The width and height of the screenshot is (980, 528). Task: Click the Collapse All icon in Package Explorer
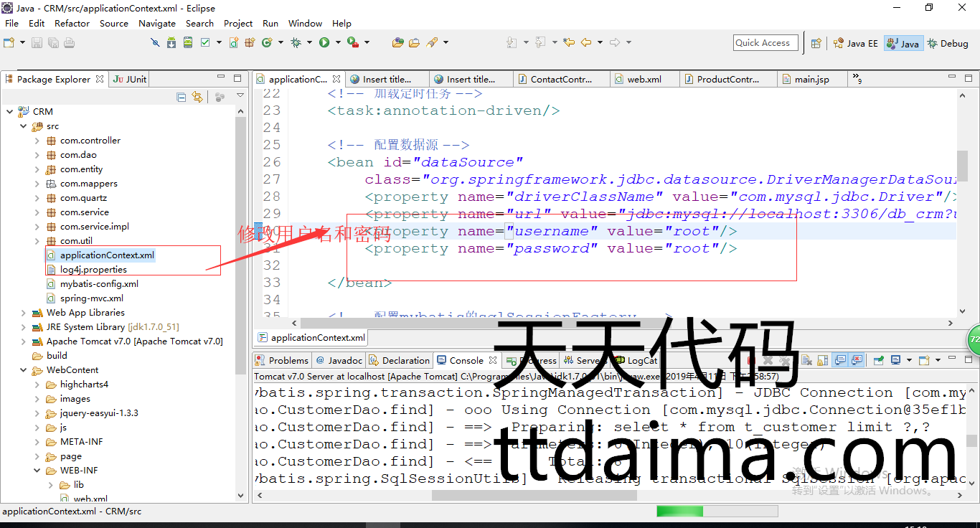182,97
